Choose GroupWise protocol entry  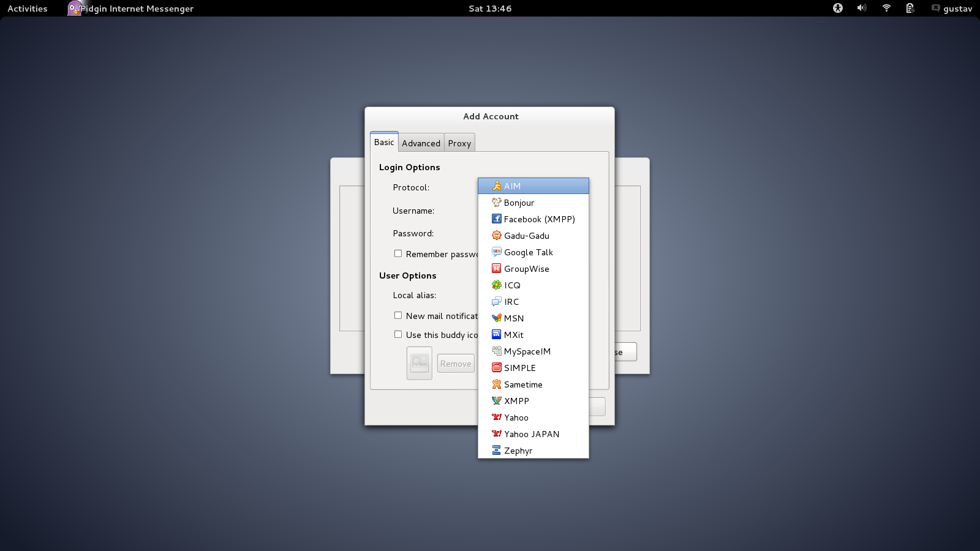pyautogui.click(x=533, y=268)
